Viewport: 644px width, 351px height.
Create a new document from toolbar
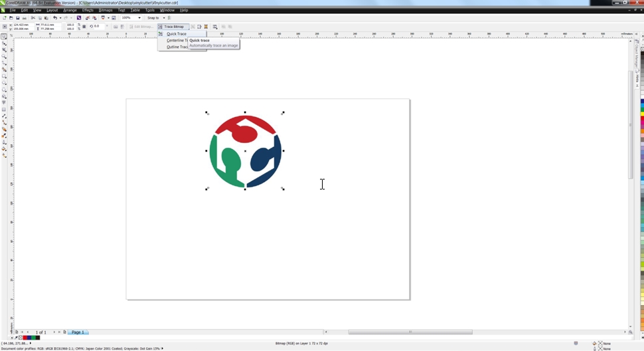(x=4, y=18)
